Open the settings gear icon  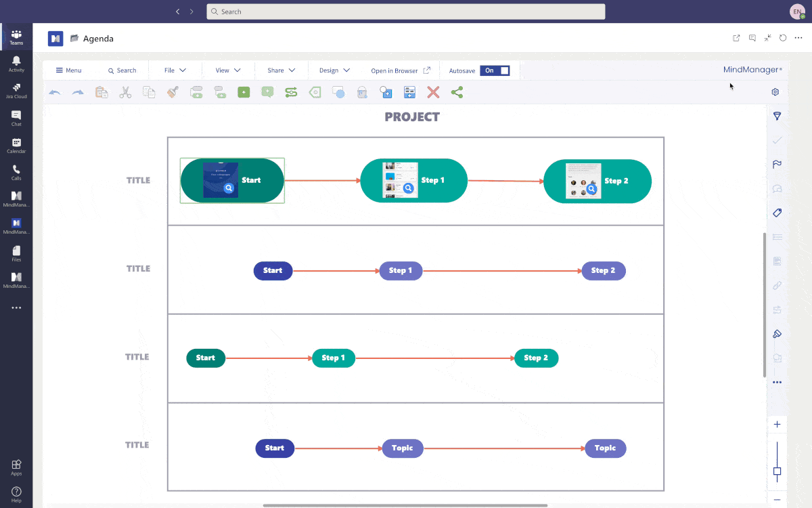tap(775, 92)
